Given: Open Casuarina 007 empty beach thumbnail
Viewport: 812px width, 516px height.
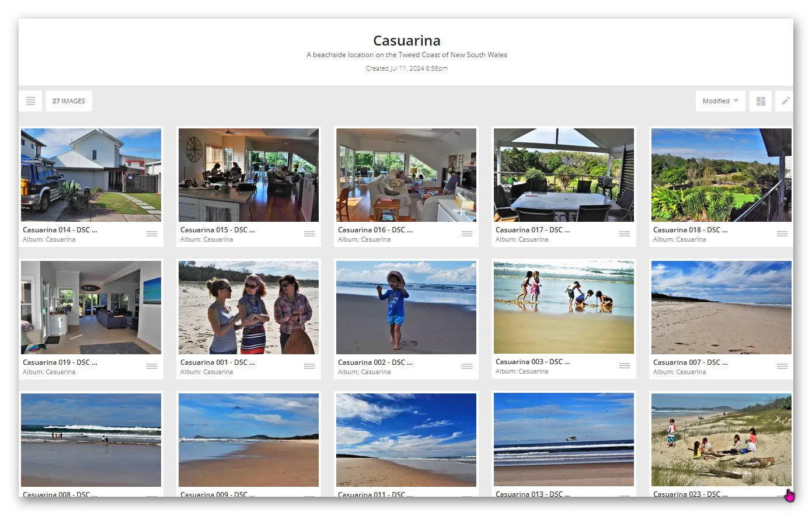Looking at the screenshot, I should coord(722,308).
